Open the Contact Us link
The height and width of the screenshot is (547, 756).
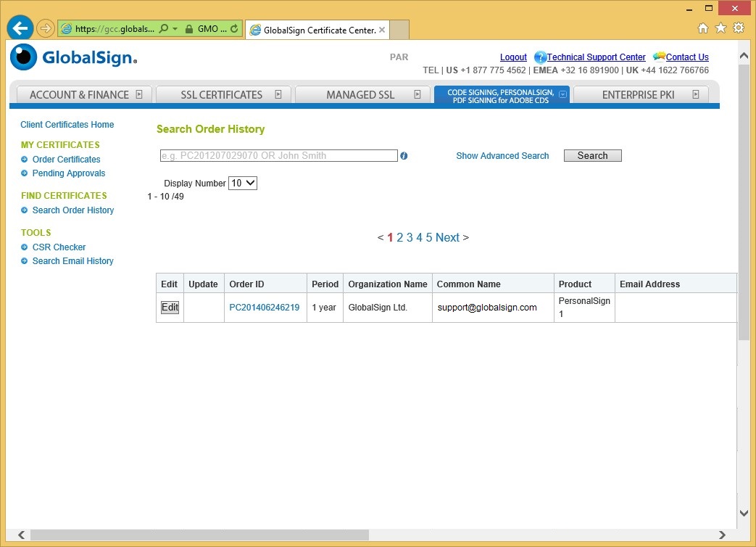pos(687,57)
